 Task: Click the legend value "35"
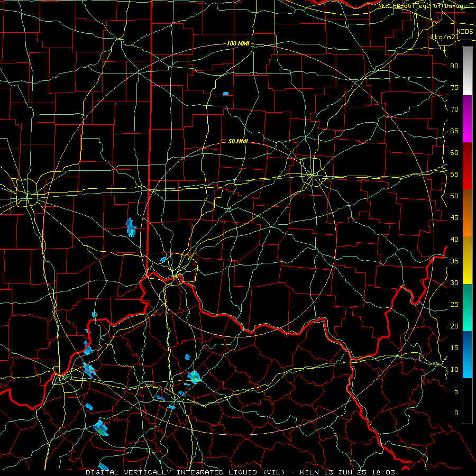tap(454, 261)
